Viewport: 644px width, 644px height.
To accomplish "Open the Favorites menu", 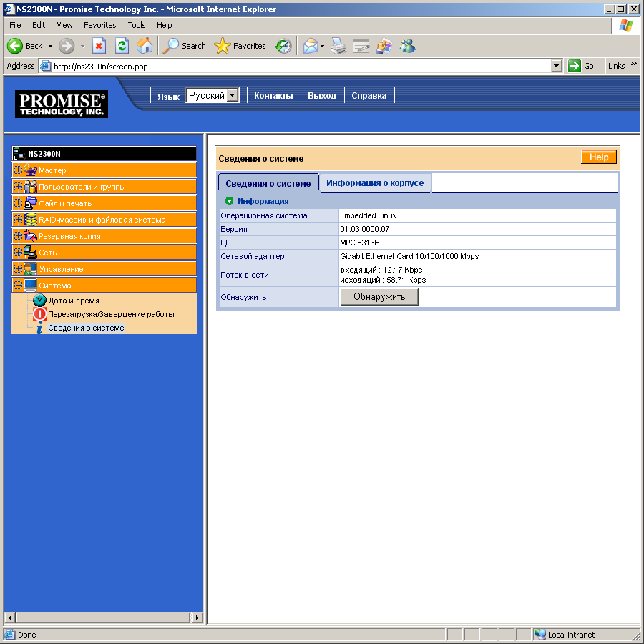I will pyautogui.click(x=99, y=25).
